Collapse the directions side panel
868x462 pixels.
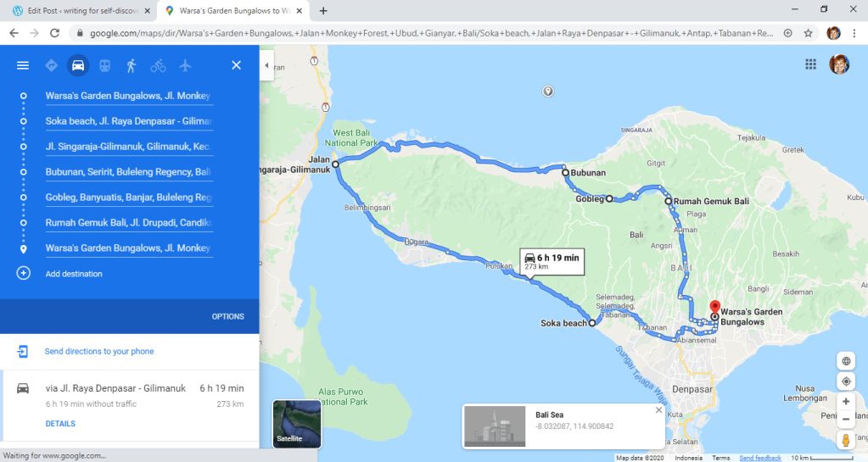coord(266,65)
